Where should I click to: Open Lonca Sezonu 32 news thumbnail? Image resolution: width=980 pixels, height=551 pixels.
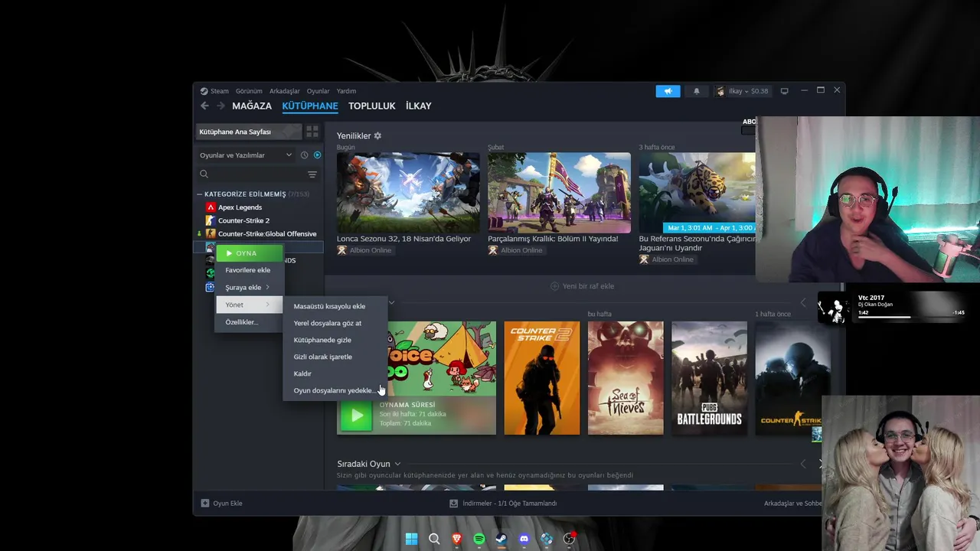408,193
